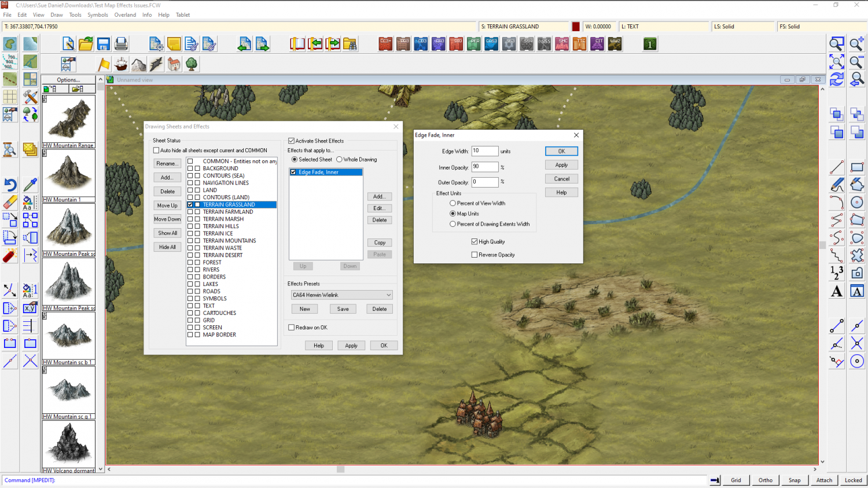868x488 pixels.
Task: Toggle the Snap button in status bar
Action: [795, 480]
